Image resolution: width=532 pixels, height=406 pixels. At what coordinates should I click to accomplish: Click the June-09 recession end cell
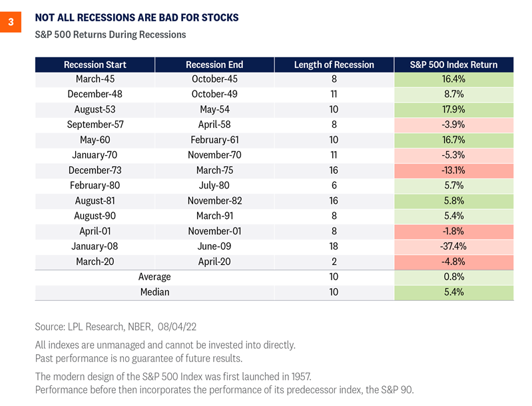point(214,246)
